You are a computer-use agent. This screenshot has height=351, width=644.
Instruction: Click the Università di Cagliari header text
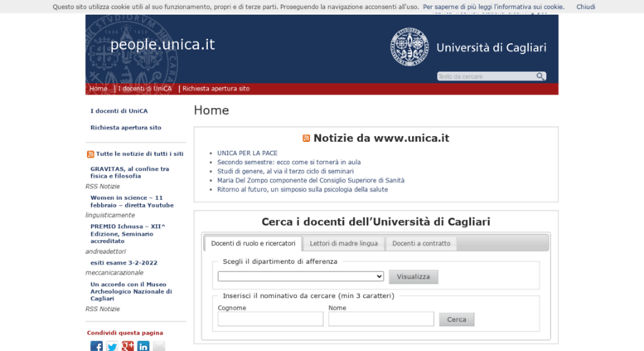pos(491,47)
